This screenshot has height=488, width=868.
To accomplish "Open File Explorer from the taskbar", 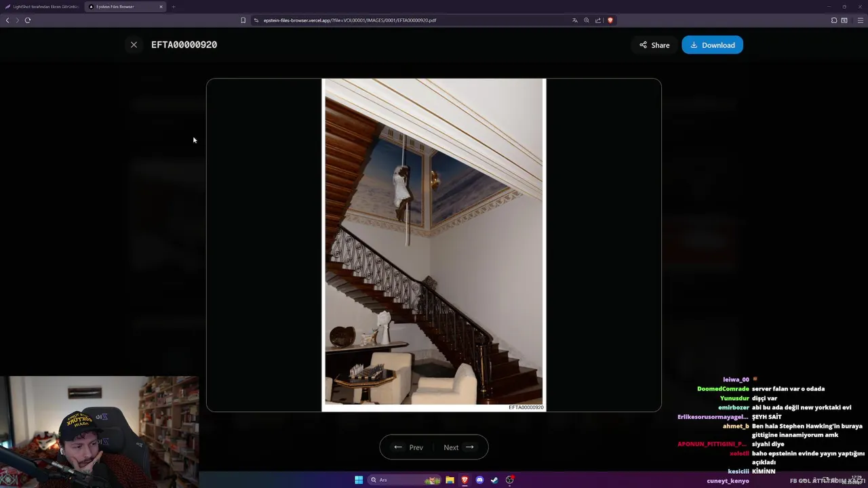I will (x=450, y=480).
